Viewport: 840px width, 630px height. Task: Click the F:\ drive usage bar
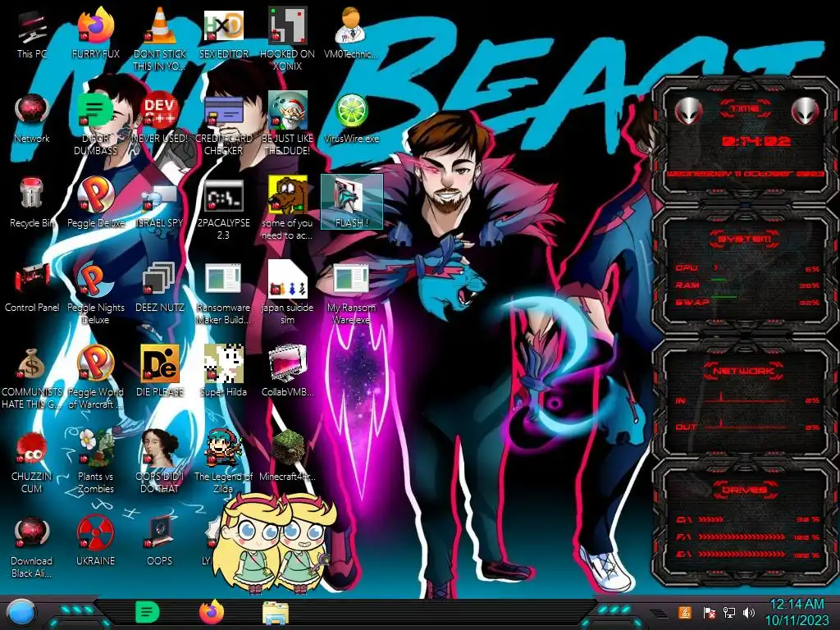pyautogui.click(x=742, y=536)
